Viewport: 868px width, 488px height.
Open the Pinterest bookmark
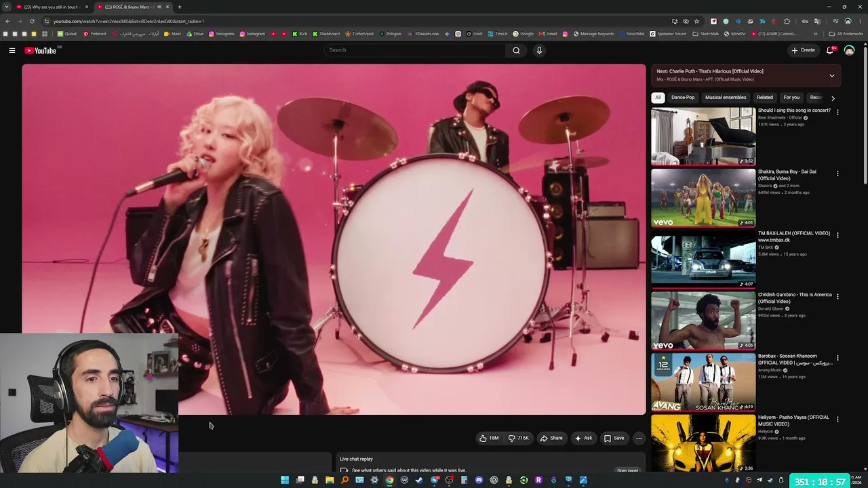click(95, 33)
